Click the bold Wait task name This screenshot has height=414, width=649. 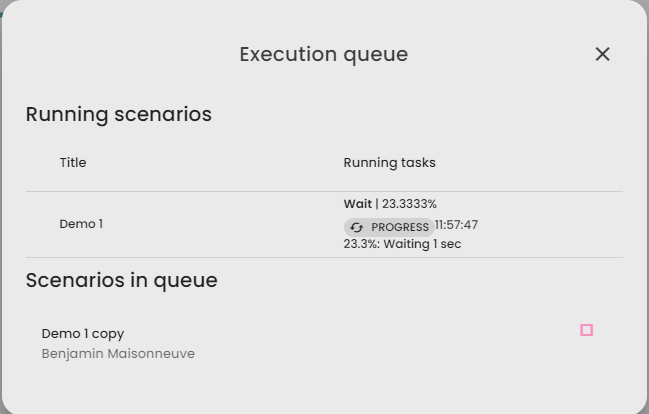[x=357, y=204]
